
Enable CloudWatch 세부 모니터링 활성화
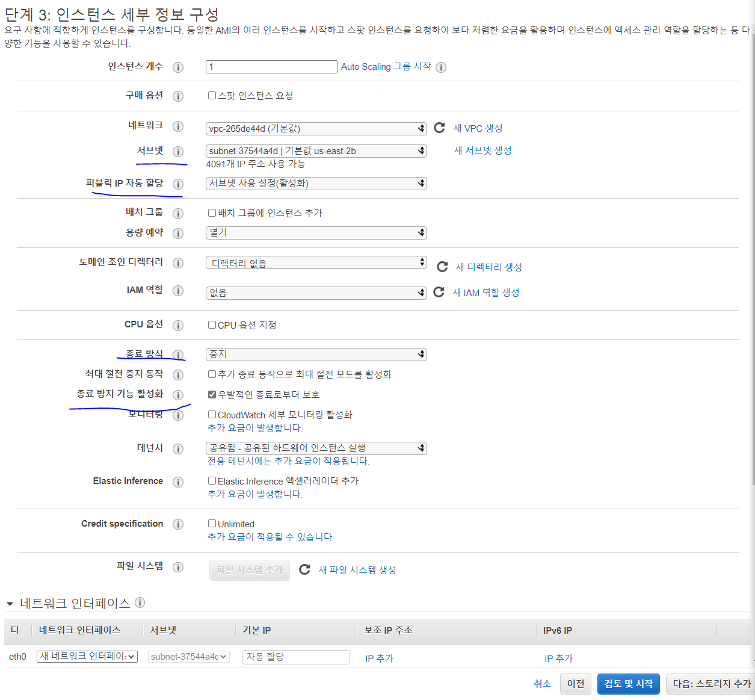pyautogui.click(x=212, y=414)
